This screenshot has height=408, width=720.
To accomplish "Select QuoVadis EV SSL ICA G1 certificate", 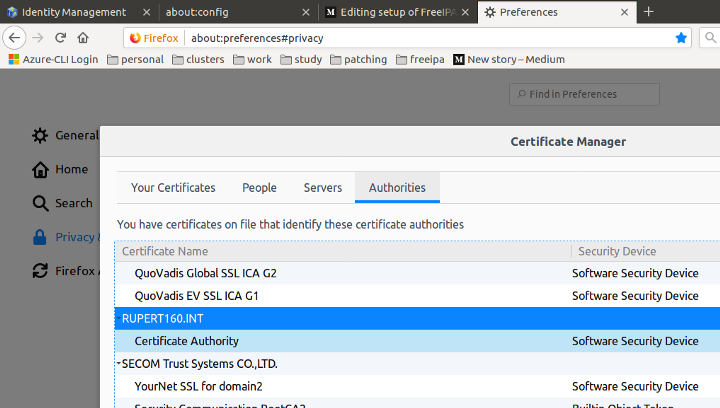I will 417,296.
